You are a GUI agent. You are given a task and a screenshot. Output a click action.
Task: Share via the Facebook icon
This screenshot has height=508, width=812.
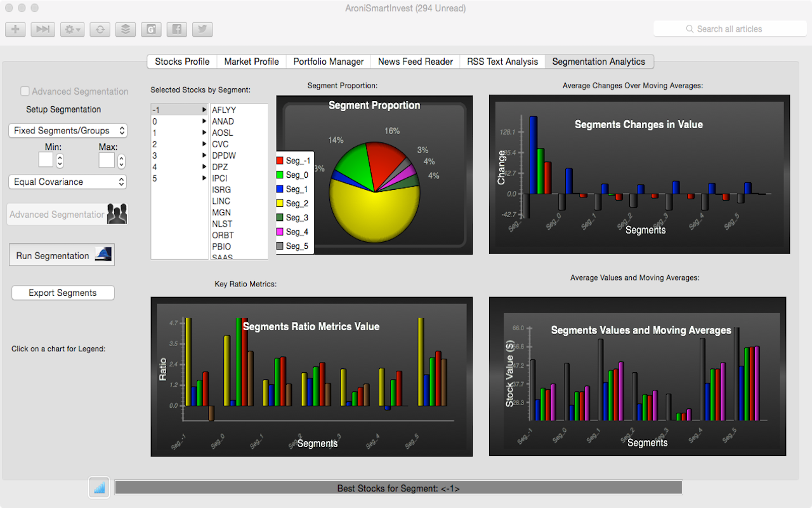[x=177, y=29]
